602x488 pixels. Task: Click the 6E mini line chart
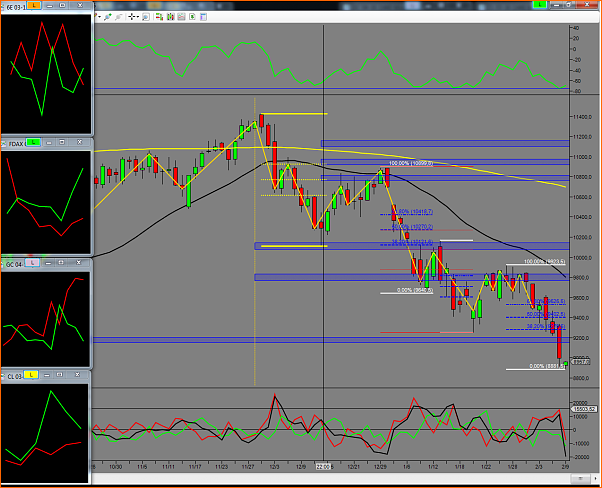tap(46, 74)
